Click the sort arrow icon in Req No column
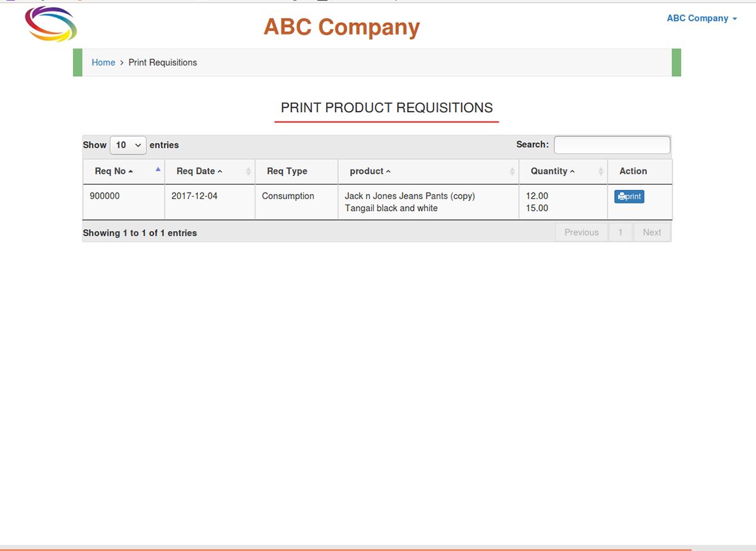The height and width of the screenshot is (551, 756). 158,169
